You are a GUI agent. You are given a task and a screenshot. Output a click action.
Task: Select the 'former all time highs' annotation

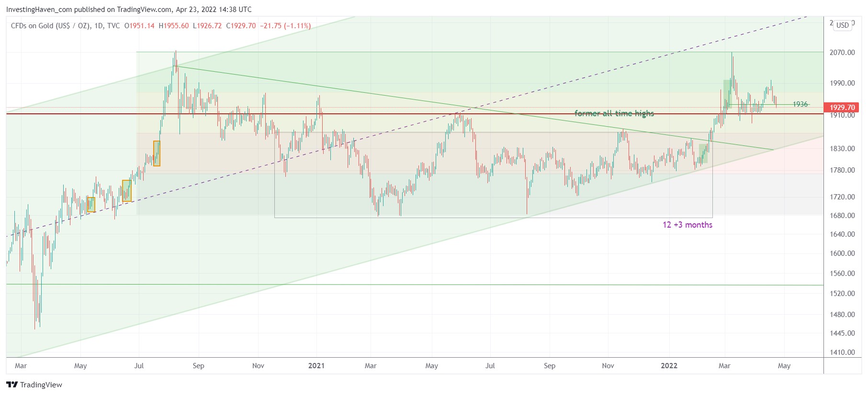pyautogui.click(x=614, y=113)
